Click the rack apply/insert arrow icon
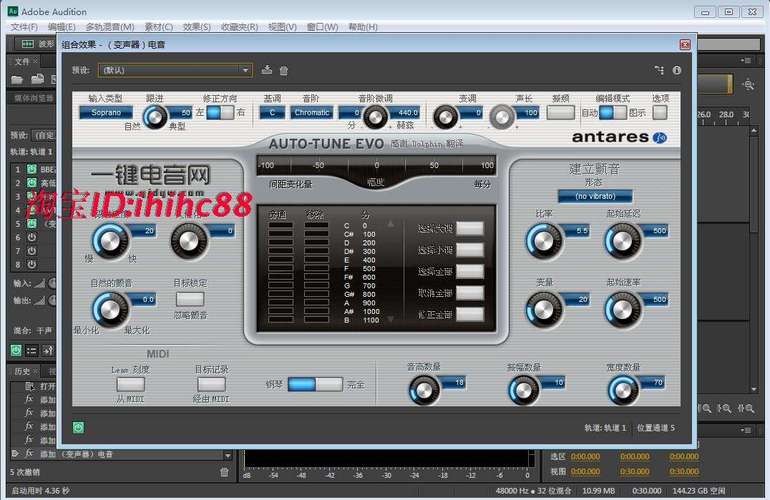770x500 pixels. 48,350
